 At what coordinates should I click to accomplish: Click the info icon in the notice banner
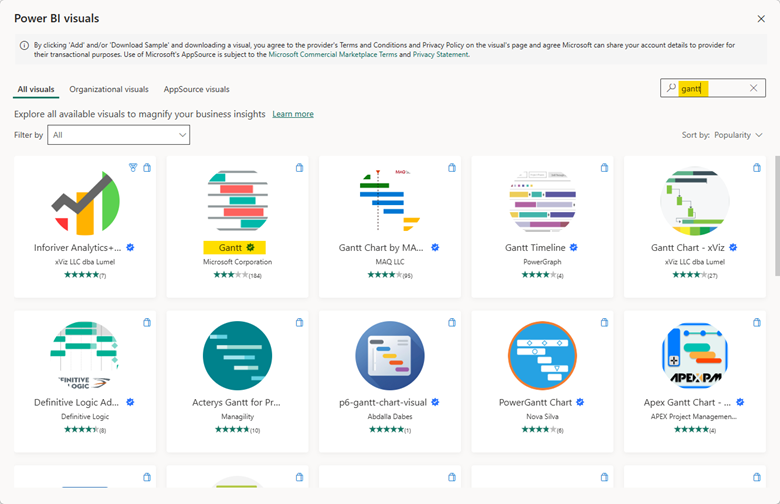click(24, 45)
